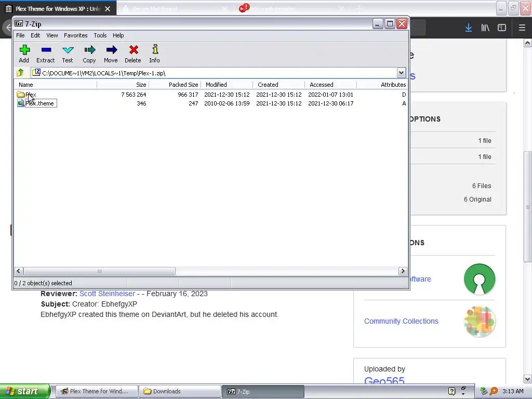Go up one folder level icon
This screenshot has width=532, height=399.
click(20, 73)
